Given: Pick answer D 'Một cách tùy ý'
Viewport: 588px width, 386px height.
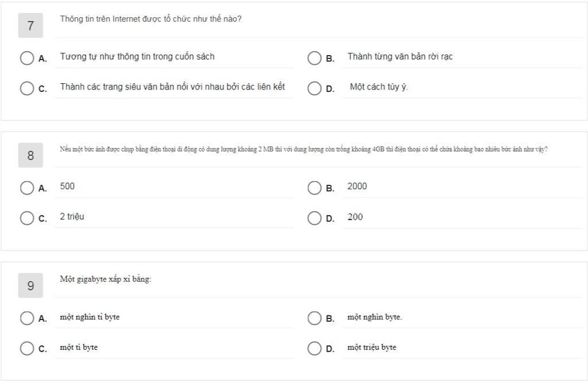Looking at the screenshot, I should pyautogui.click(x=314, y=88).
